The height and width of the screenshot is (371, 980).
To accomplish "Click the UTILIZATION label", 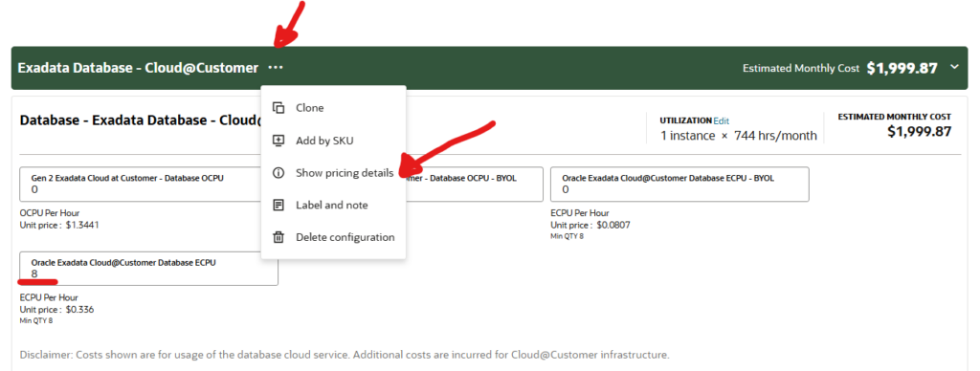I will (x=685, y=120).
